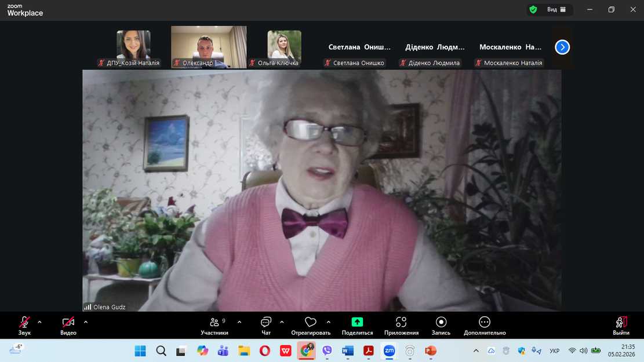
Task: Select Олександр's video thumbnail
Action: point(208,46)
